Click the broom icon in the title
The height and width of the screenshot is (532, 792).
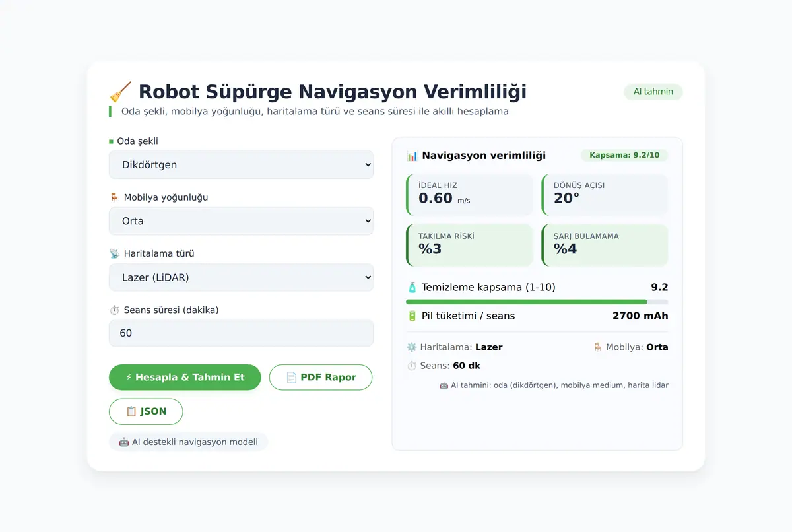pos(120,92)
